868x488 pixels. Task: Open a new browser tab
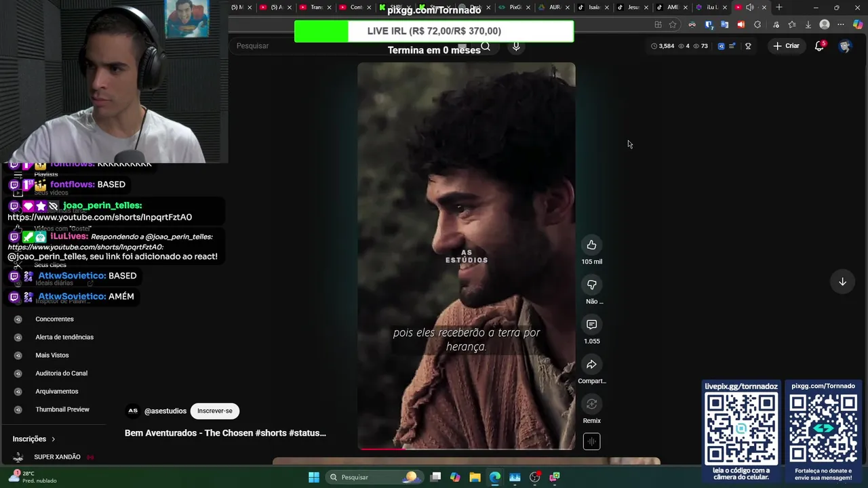pos(779,7)
